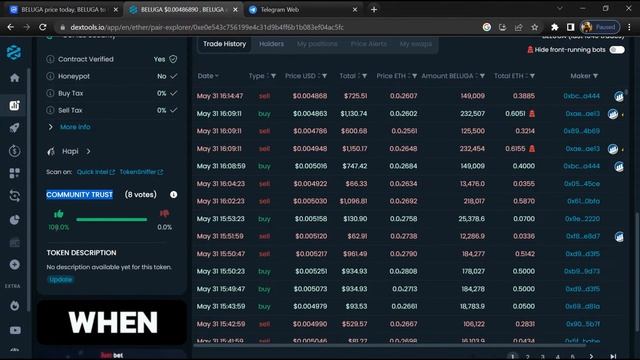640x360 pixels.
Task: Select COMMUNITY TRUST heading text
Action: coord(79,195)
